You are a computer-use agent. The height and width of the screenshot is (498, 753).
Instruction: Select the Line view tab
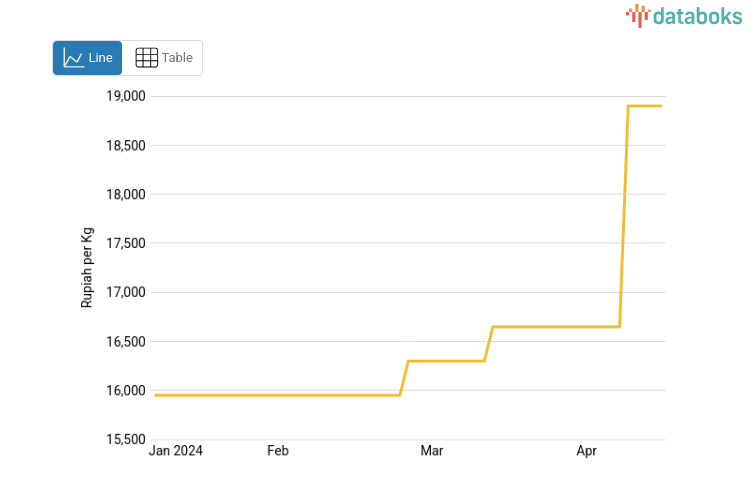pos(88,58)
